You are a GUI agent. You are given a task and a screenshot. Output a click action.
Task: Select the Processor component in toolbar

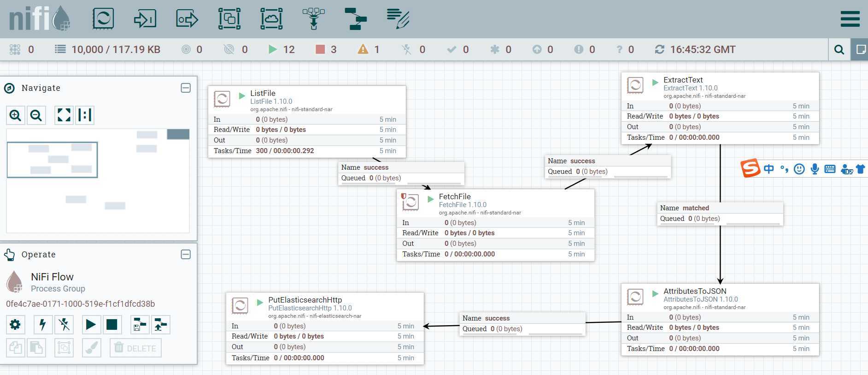coord(103,18)
